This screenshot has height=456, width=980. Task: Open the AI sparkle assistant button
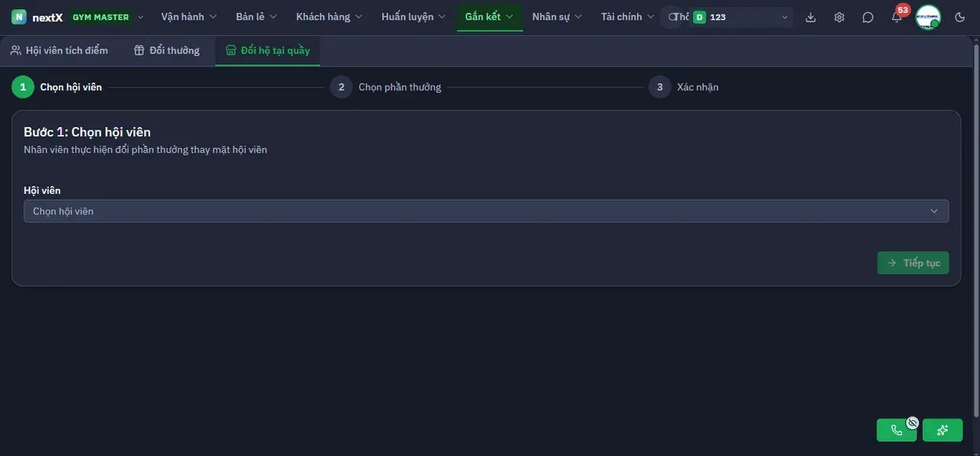(x=942, y=430)
